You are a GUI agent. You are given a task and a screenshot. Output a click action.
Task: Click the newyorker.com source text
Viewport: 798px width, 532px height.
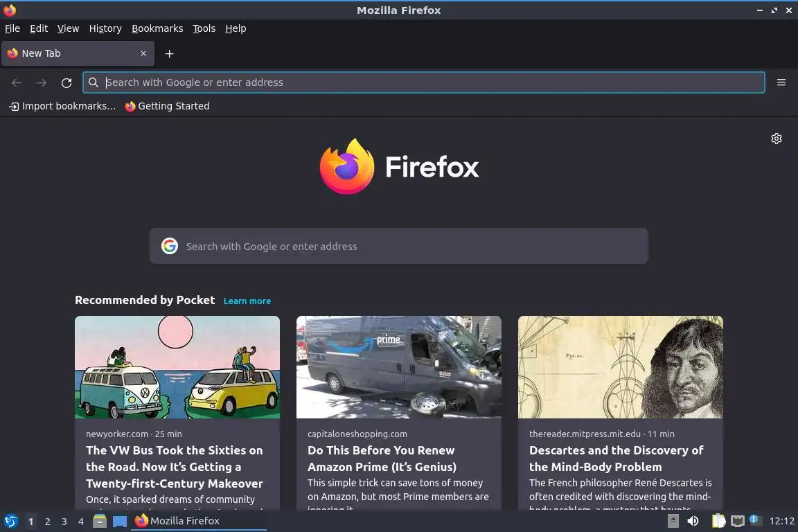pos(117,434)
